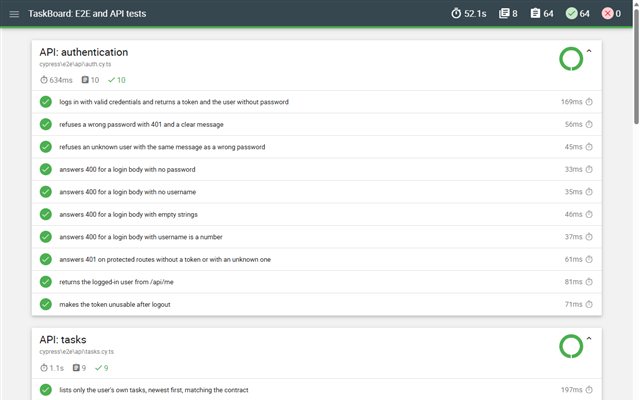Click pass icon for 'login body with no username'
The height and width of the screenshot is (400, 640).
(46, 191)
